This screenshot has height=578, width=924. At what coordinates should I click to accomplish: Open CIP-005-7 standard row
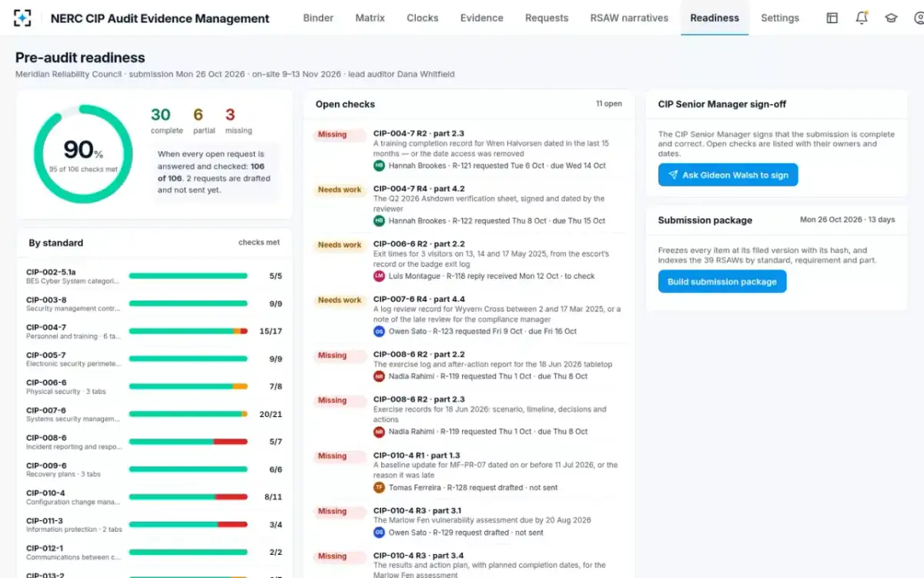(x=154, y=359)
